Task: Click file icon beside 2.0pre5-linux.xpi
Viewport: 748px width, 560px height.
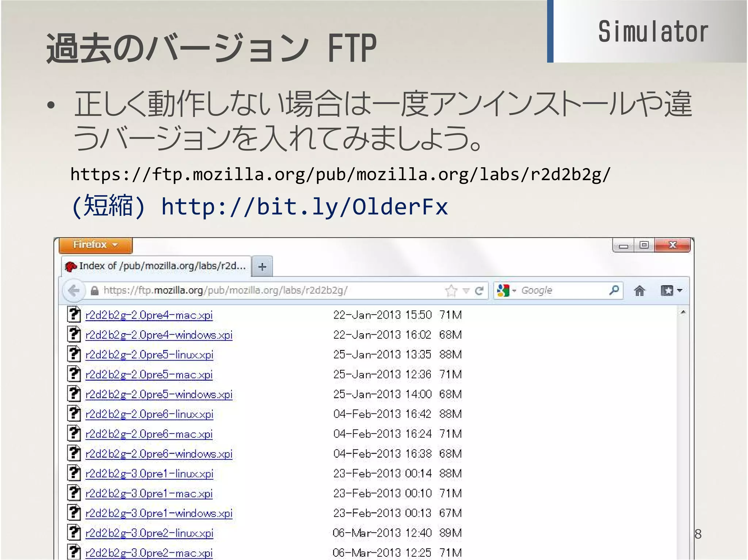Action: coord(74,354)
